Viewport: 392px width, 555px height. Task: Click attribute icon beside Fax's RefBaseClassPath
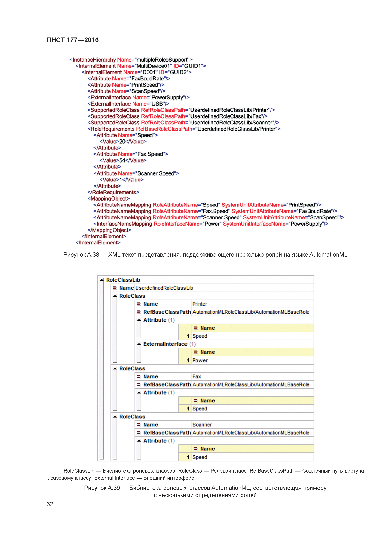[x=139, y=384]
